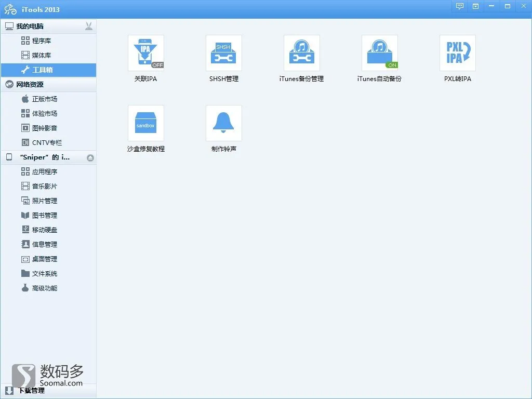Open 下载管理 at the sidebar bottom

point(48,391)
